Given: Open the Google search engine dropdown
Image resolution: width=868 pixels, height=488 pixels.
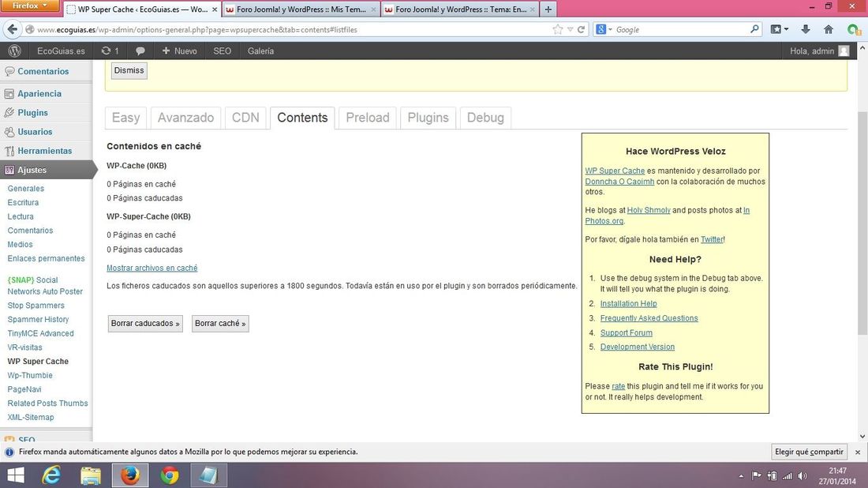Looking at the screenshot, I should 604,29.
